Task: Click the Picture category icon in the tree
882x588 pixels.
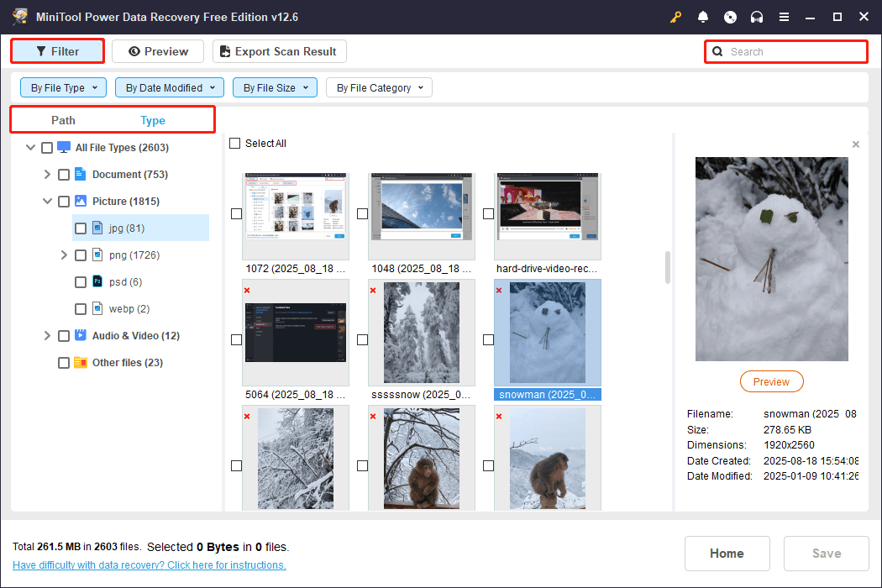Action: click(x=79, y=201)
